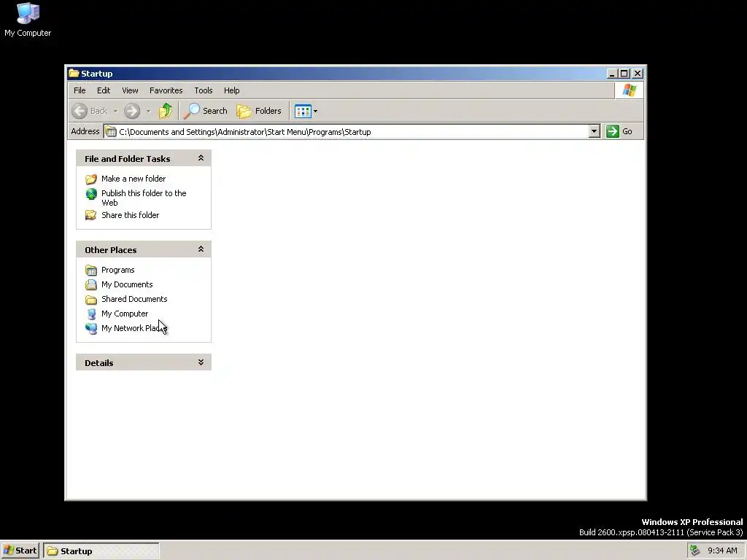Collapse the Other Places panel
The width and height of the screenshot is (747, 560).
click(201, 249)
